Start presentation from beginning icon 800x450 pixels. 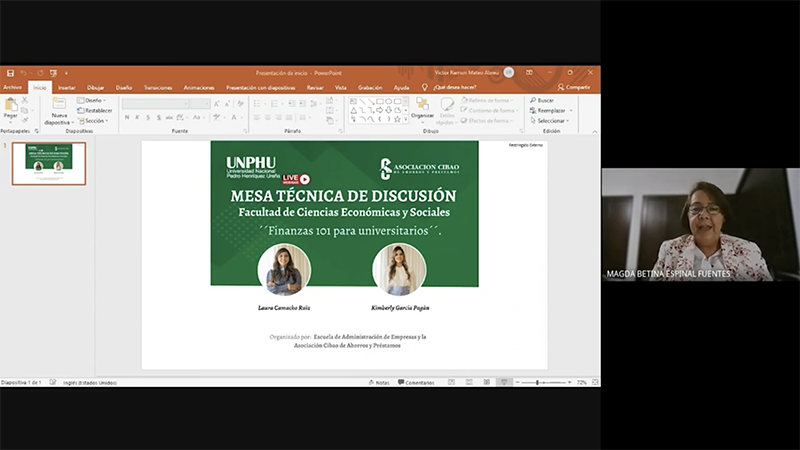pos(53,73)
